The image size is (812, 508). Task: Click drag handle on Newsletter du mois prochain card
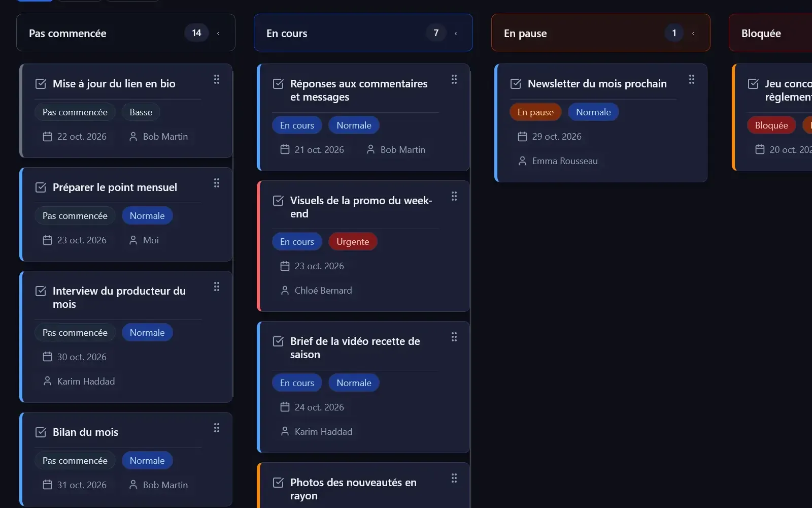(x=692, y=79)
